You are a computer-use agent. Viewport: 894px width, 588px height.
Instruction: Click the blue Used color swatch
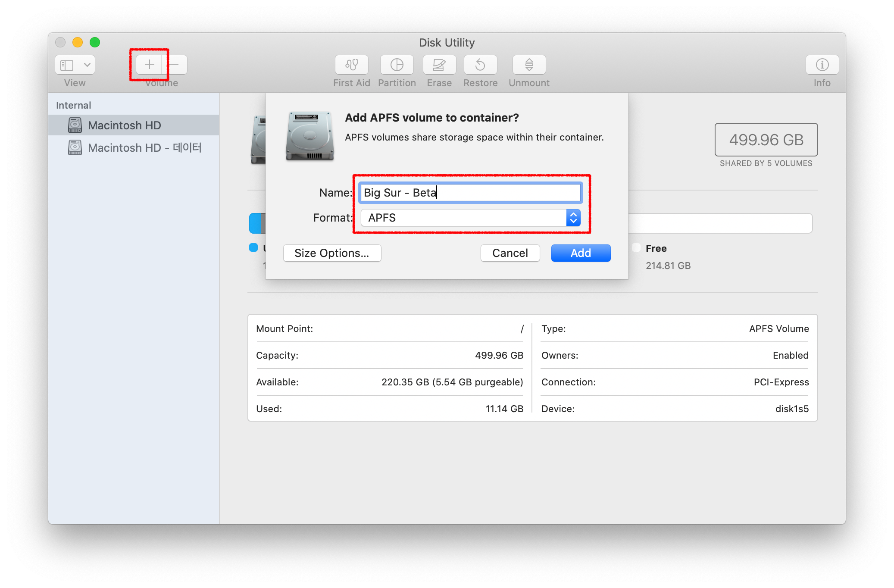253,247
